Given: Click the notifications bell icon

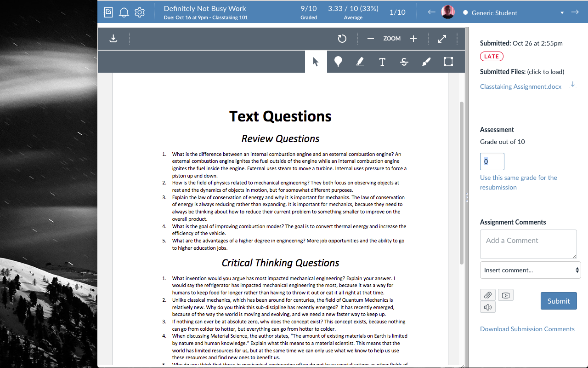Looking at the screenshot, I should pos(124,12).
